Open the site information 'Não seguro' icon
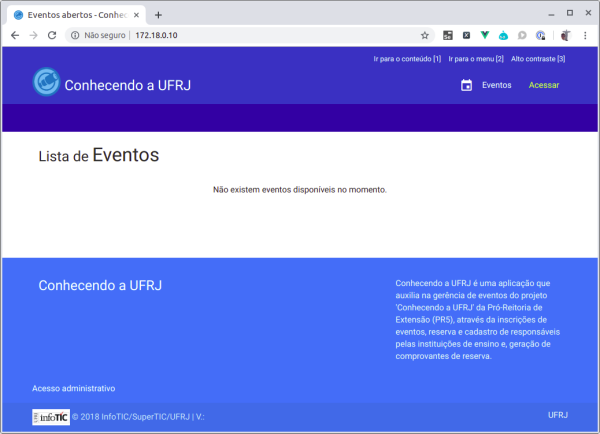 point(75,35)
